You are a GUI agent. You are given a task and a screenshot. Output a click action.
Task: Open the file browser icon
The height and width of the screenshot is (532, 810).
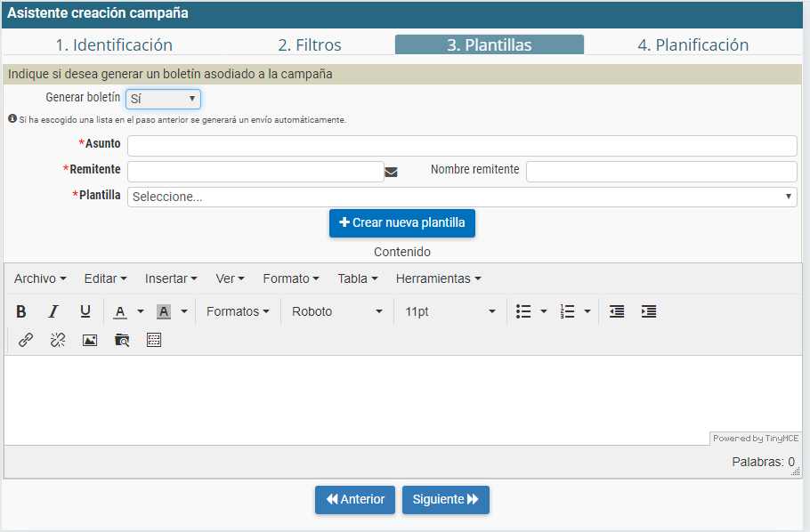(122, 340)
